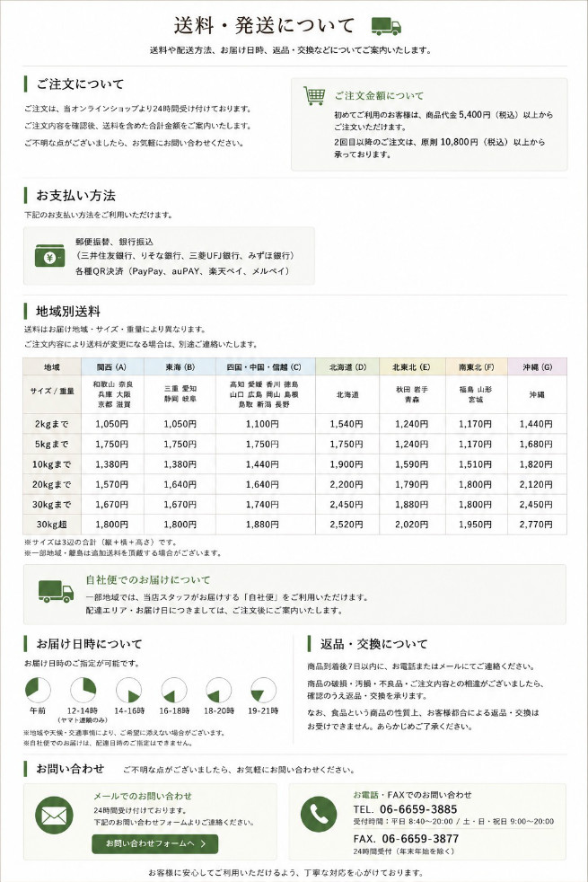Click the shopping cart icon for order amount
The image size is (588, 882).
(x=314, y=95)
